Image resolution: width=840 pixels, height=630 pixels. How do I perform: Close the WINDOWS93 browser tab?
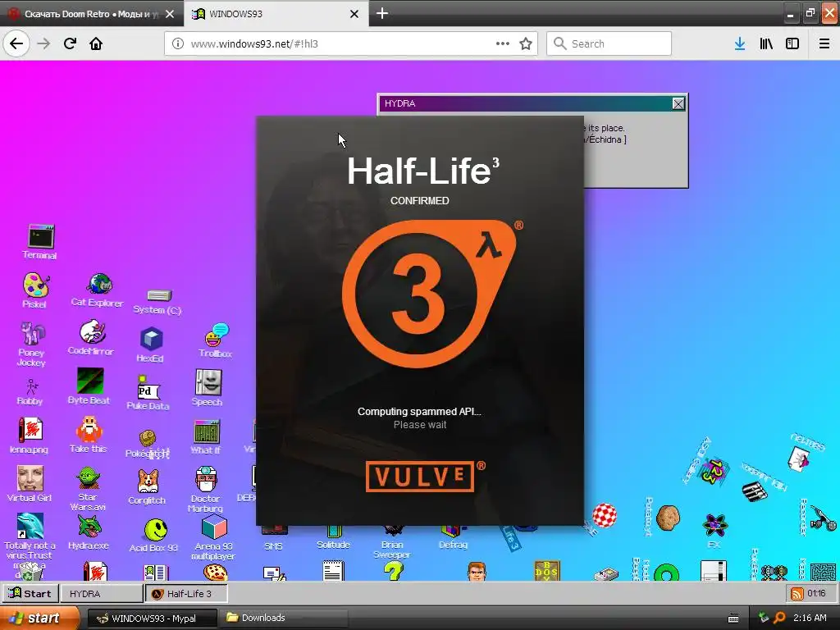(354, 14)
